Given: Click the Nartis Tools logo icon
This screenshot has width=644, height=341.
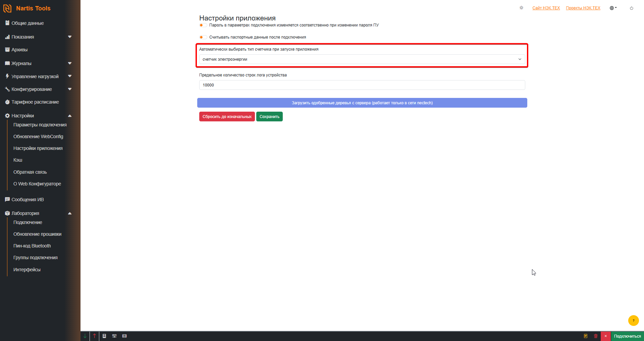Looking at the screenshot, I should click(7, 8).
